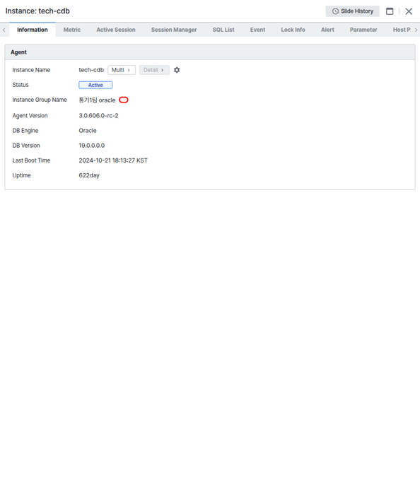420x504 pixels.
Task: Toggle the window maximize icon next to Slide History
Action: pos(390,11)
